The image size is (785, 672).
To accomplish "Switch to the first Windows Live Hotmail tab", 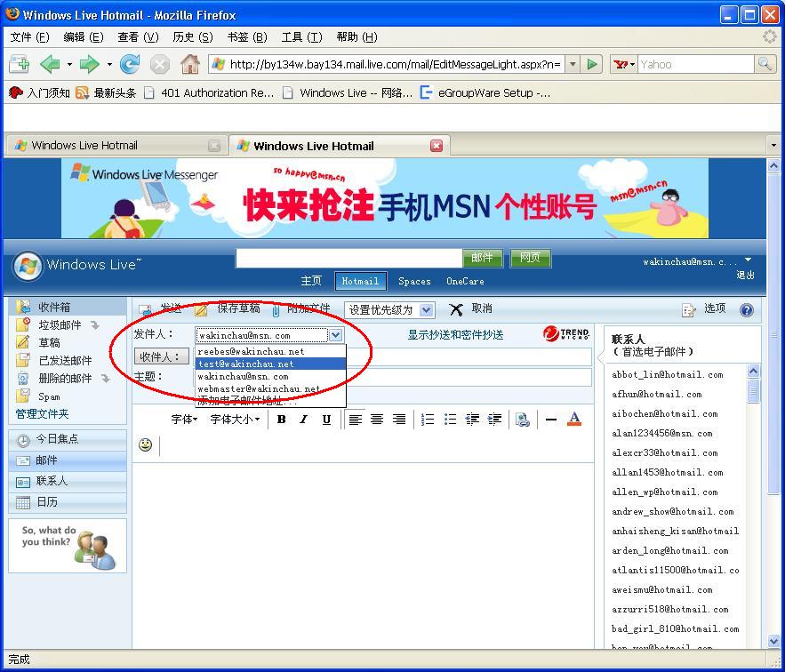I will click(116, 146).
